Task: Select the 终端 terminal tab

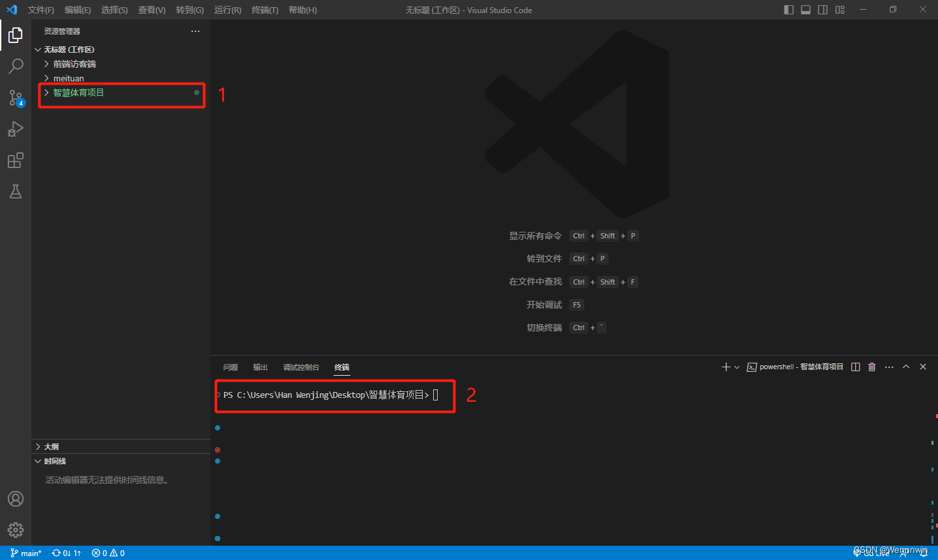Action: [342, 367]
